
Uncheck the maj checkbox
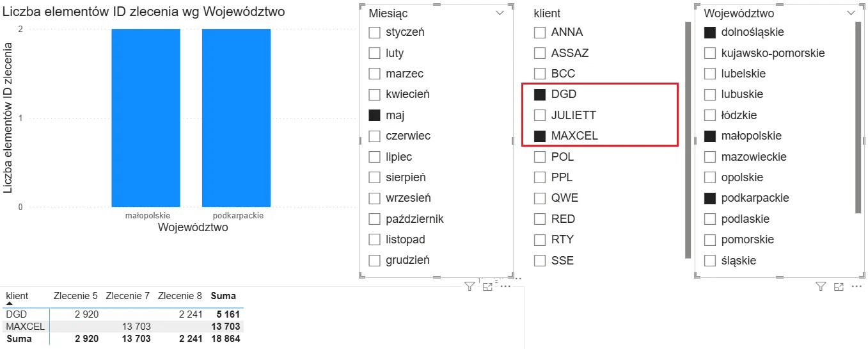pyautogui.click(x=374, y=116)
